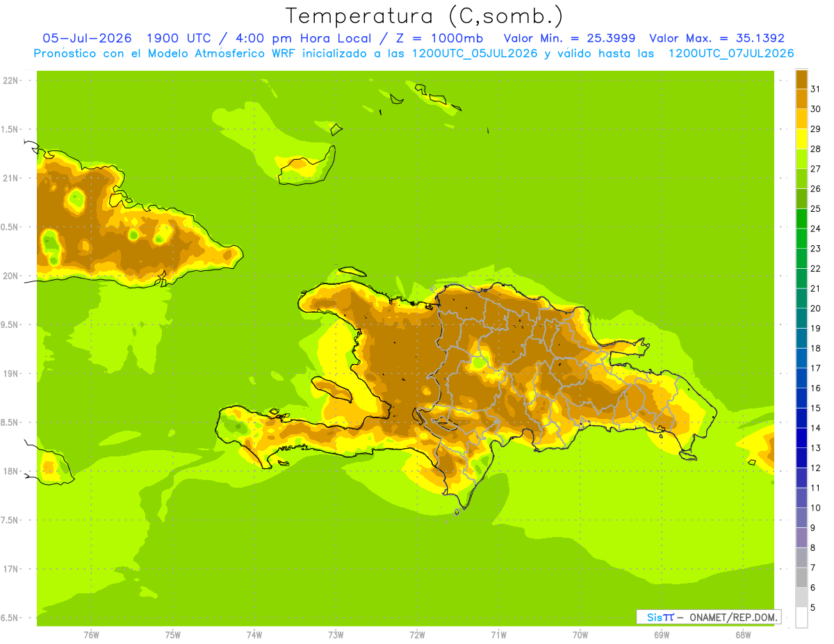Click the 'Valor Min. = 25.3999' text
Image resolution: width=834 pixels, height=644 pixels.
click(569, 38)
